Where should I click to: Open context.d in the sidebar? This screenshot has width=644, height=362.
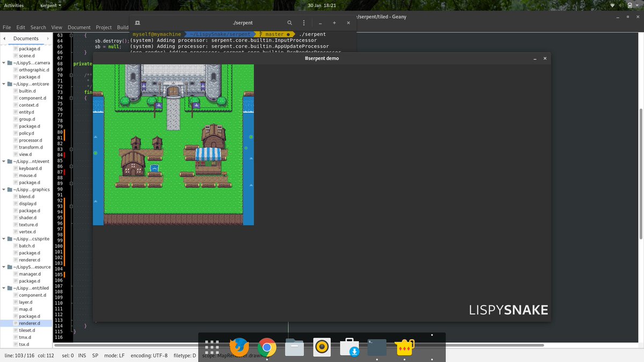coord(28,105)
